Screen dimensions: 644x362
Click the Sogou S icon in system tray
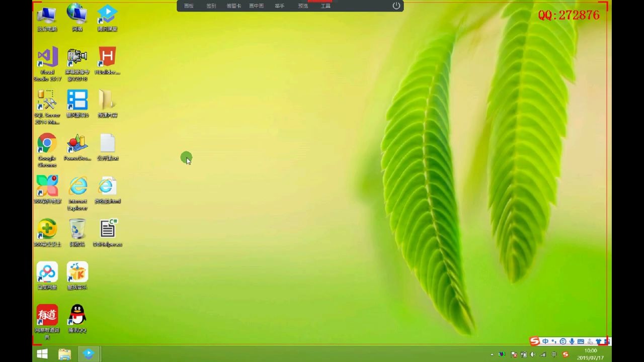coord(566,354)
